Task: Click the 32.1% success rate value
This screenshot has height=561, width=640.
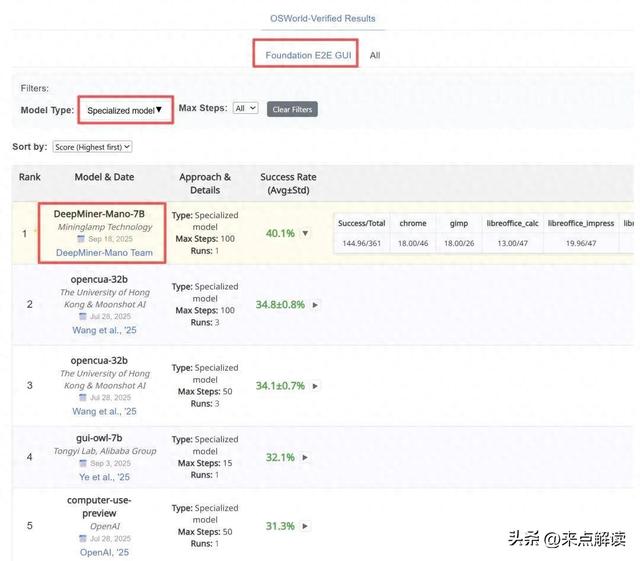Action: point(280,457)
